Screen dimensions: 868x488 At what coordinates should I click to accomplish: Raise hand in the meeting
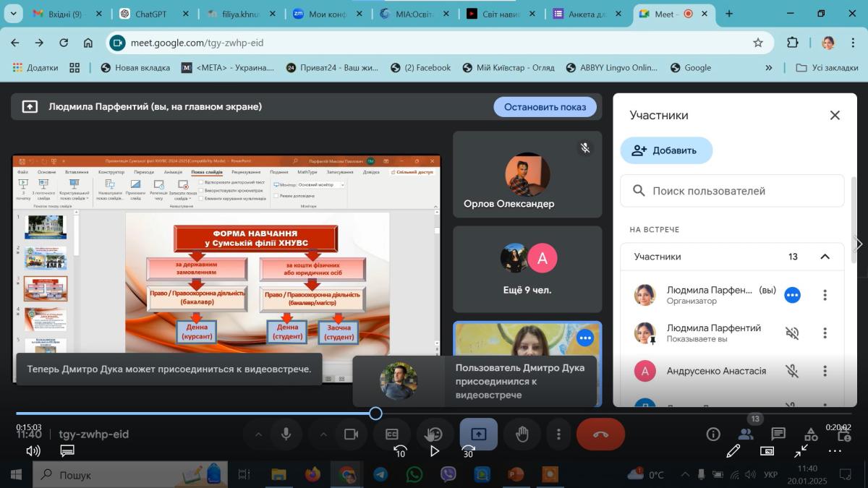point(522,434)
